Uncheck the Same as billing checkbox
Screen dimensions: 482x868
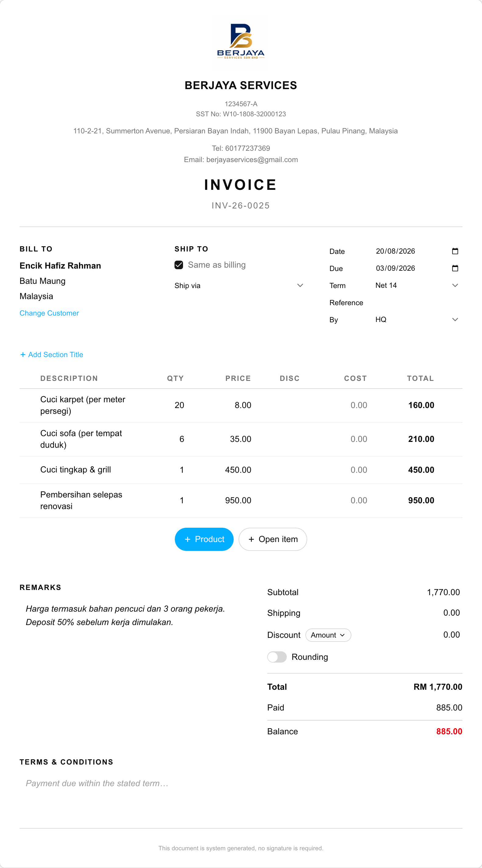(x=179, y=265)
